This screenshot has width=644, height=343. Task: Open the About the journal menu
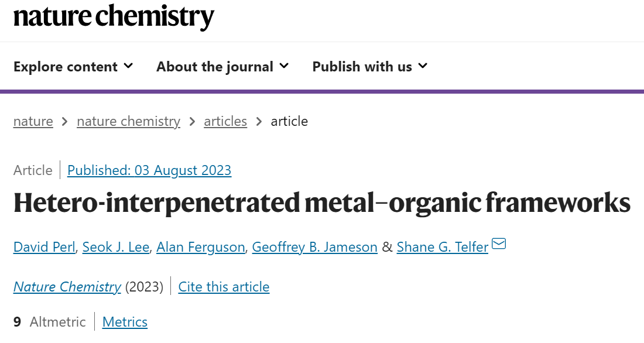tap(222, 67)
